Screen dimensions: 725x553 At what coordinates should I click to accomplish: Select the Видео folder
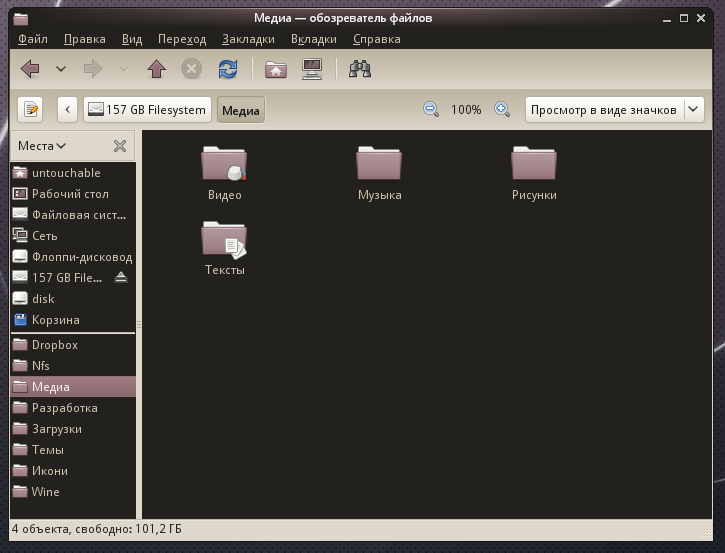[x=224, y=173]
